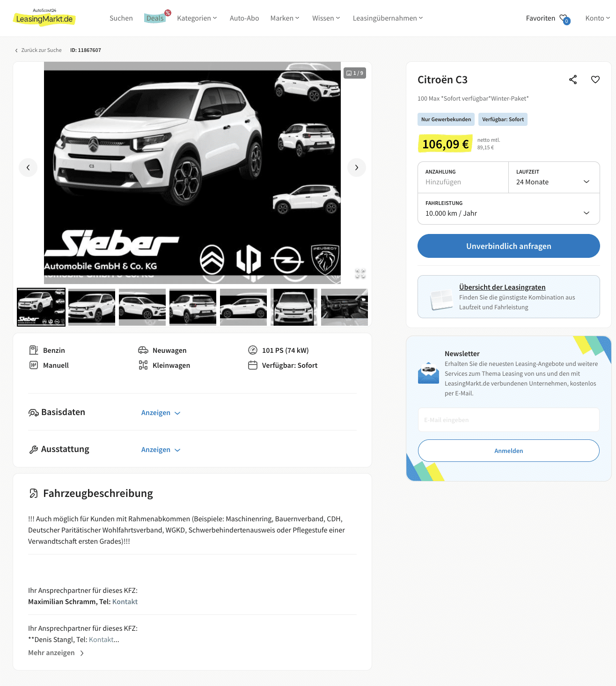
Task: Open fullscreen image view icon
Action: pyautogui.click(x=360, y=273)
